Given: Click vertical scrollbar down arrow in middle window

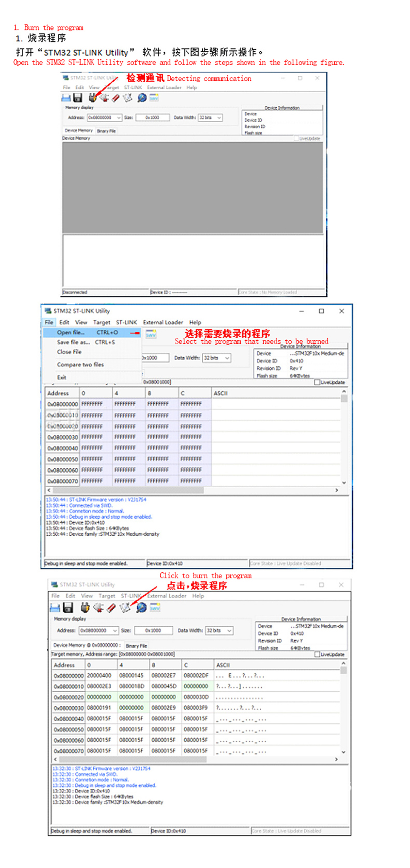Looking at the screenshot, I should click(344, 483).
